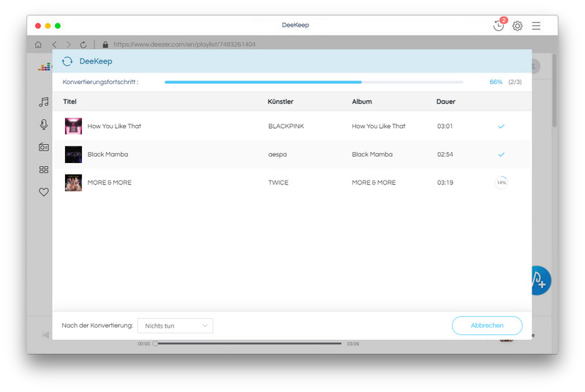Click artist name TWICE
585x392 pixels.
279,183
